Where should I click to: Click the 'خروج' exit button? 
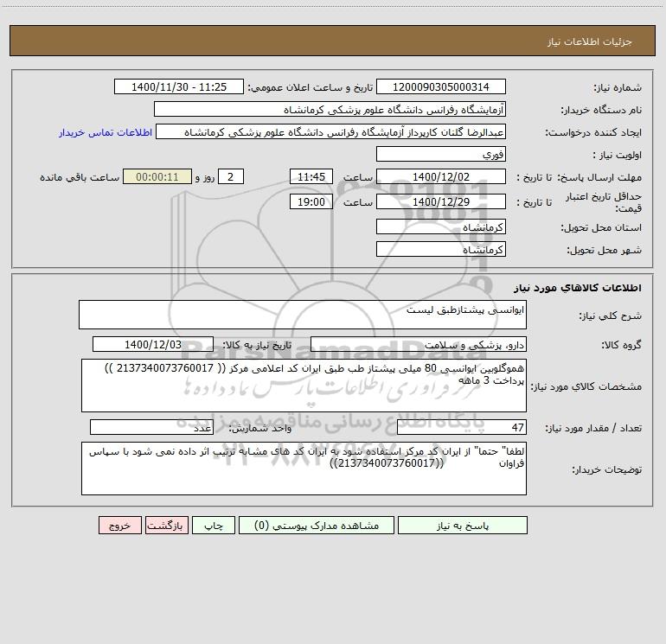119,525
